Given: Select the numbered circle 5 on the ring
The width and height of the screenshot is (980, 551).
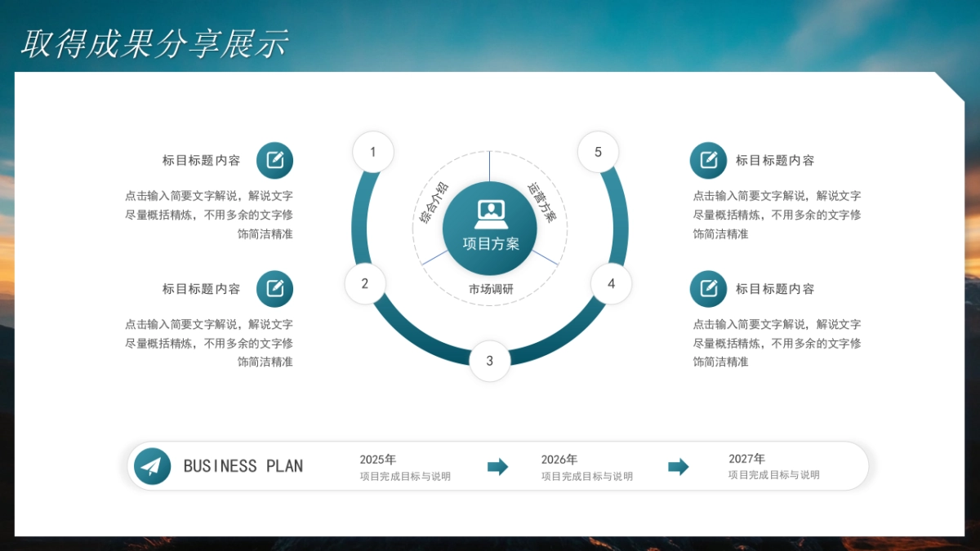Looking at the screenshot, I should [x=599, y=151].
